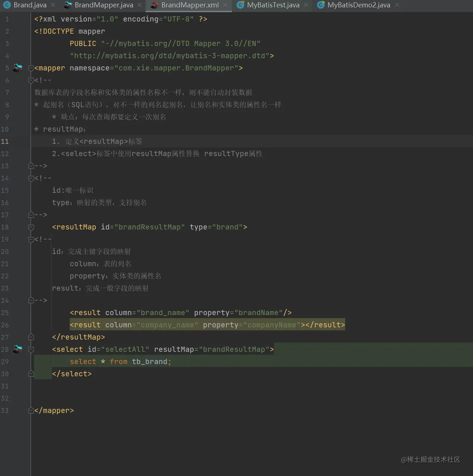
Task: Collapse the mapper tag fold on line 5
Action: coord(31,68)
